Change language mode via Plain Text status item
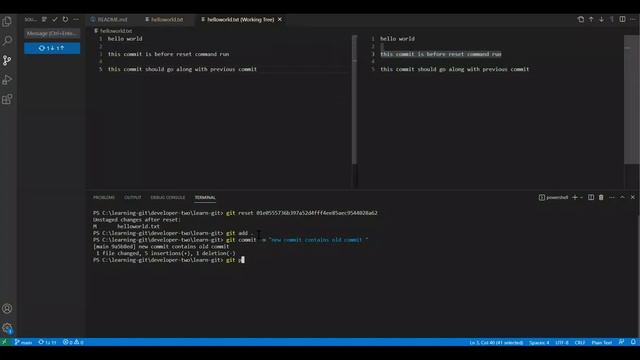Screen dimensions: 640x360 [602, 342]
